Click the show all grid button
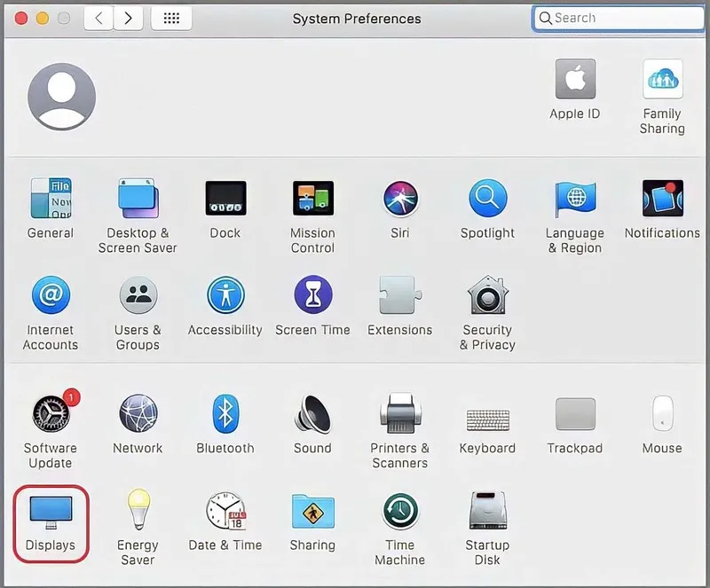The width and height of the screenshot is (710, 588). point(171,18)
